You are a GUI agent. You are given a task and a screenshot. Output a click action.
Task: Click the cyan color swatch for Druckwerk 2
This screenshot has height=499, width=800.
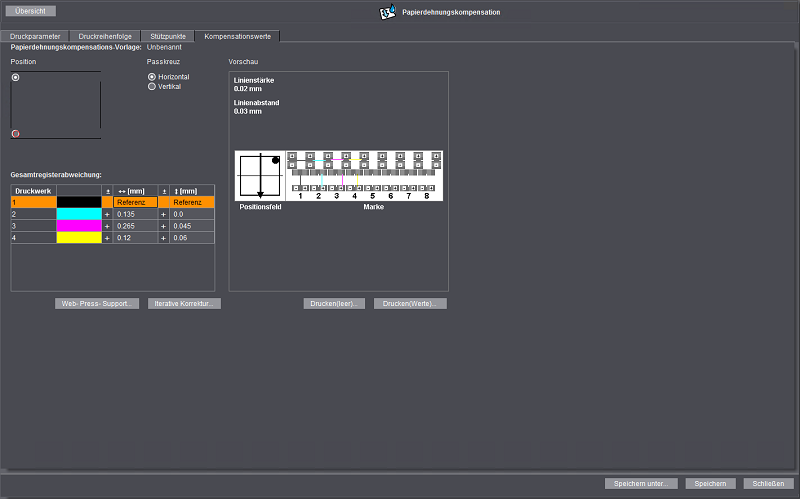click(79, 214)
